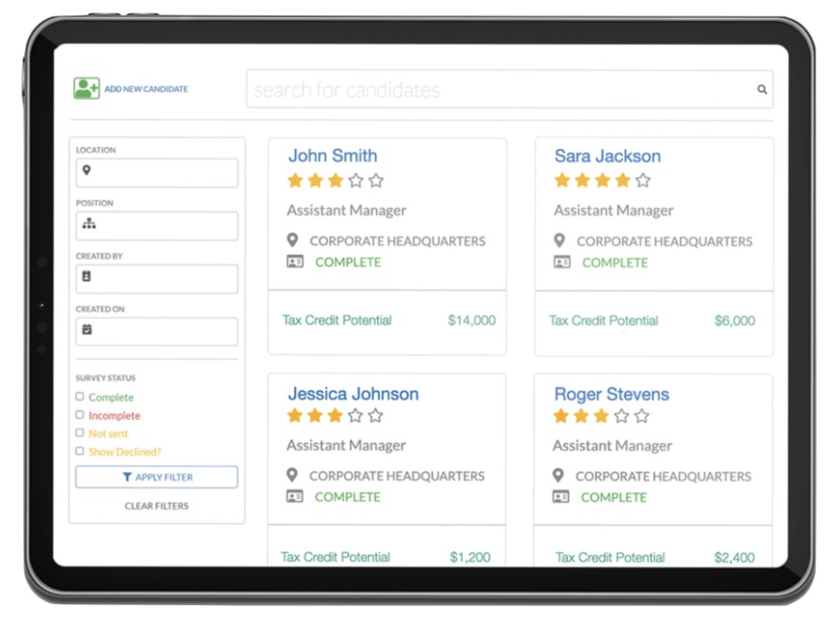Screen dimensions: 840x617
Task: Click Roger Stevens' fourth rating star
Action: [x=621, y=416]
